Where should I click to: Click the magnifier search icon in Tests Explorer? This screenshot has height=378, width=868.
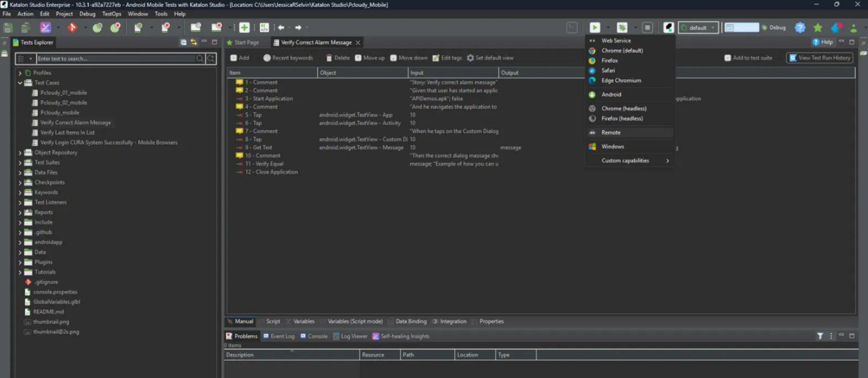tap(200, 59)
